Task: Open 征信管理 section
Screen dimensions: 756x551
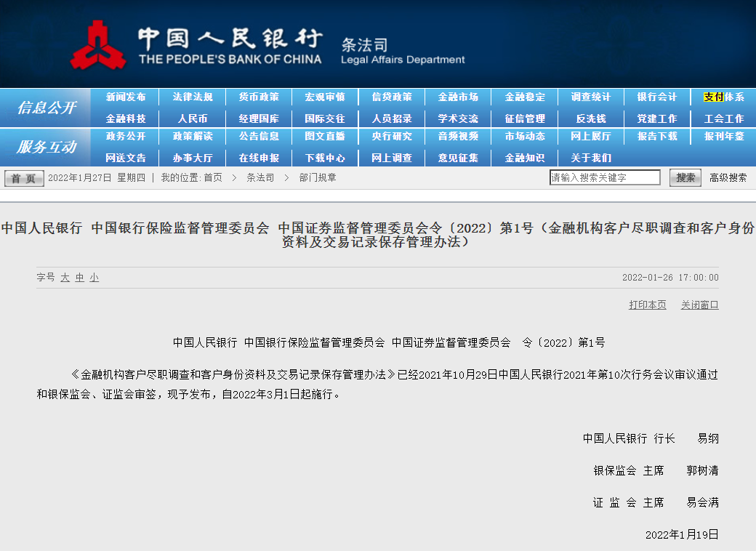Action: 525,118
